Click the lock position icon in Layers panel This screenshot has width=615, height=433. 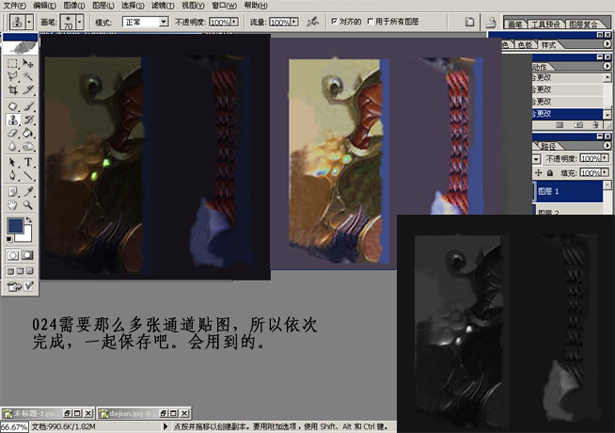(x=539, y=173)
